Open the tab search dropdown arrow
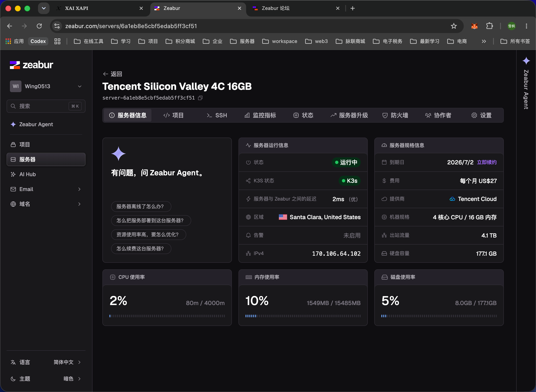 click(44, 8)
